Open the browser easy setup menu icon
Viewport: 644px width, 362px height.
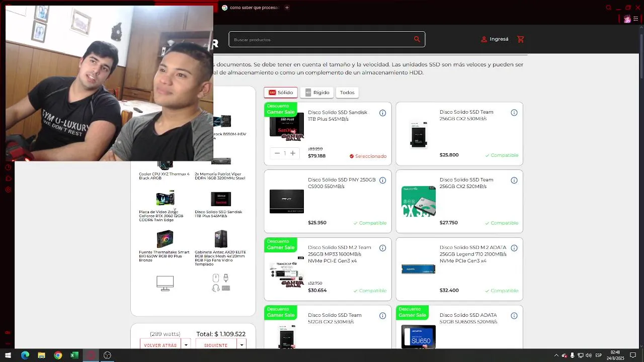tap(635, 19)
